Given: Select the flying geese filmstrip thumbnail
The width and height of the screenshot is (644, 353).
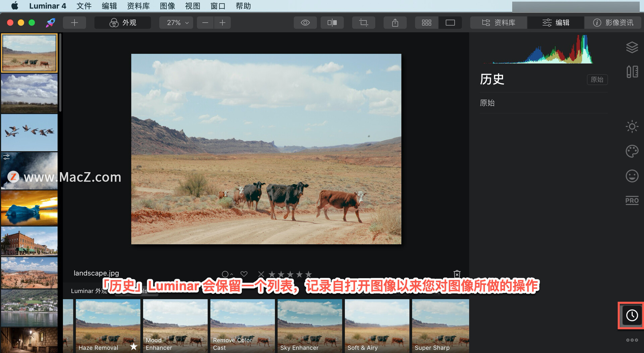Looking at the screenshot, I should (30, 133).
